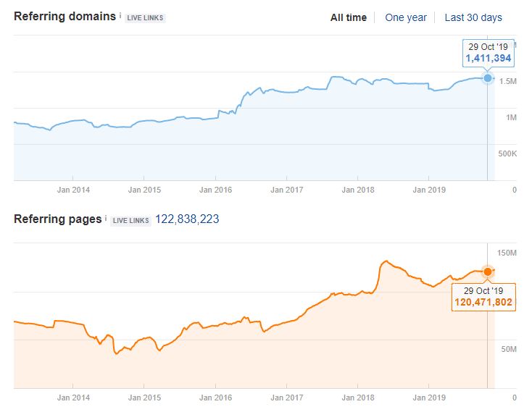Click the orange data point on pages chart
532x412 pixels.
tap(488, 272)
